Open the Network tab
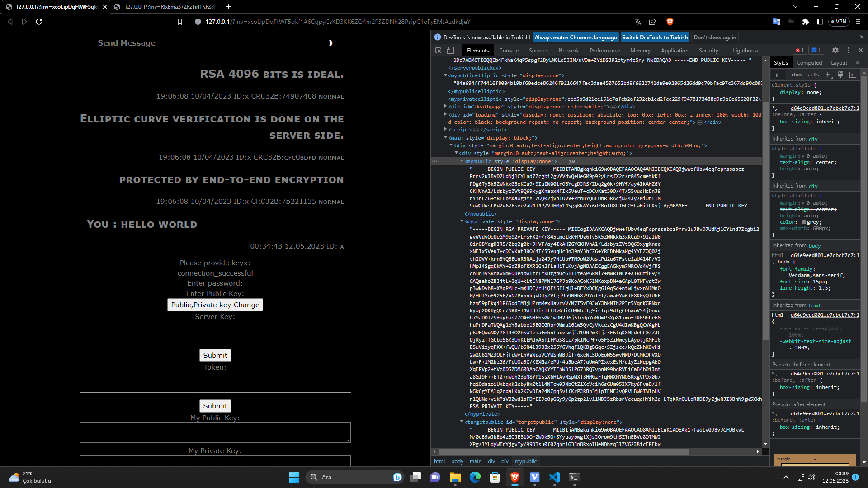The image size is (868, 488). [x=568, y=51]
